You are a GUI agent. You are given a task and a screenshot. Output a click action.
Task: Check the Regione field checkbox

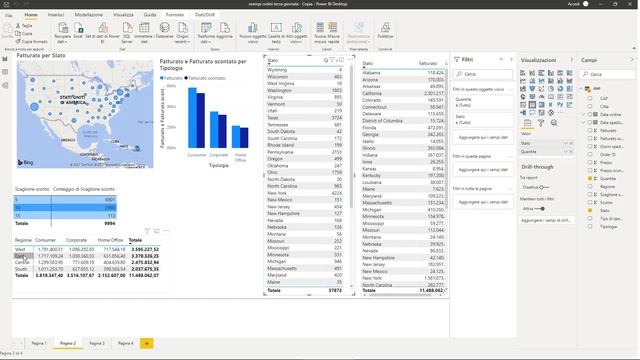coord(590,186)
